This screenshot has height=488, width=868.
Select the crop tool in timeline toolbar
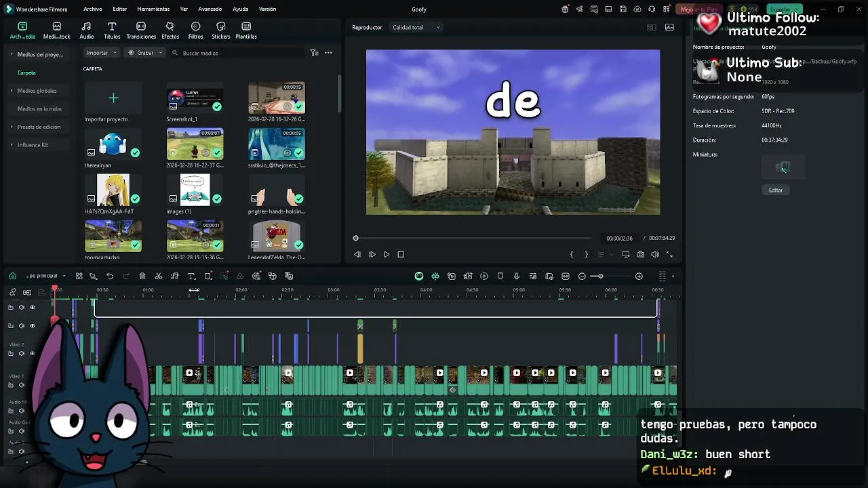tap(208, 276)
